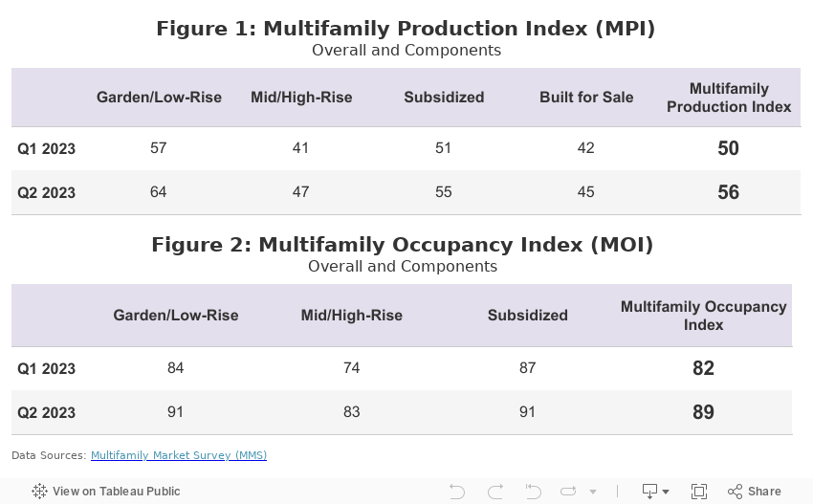
Task: Click bold value 82 in MOI table
Action: coord(704,368)
